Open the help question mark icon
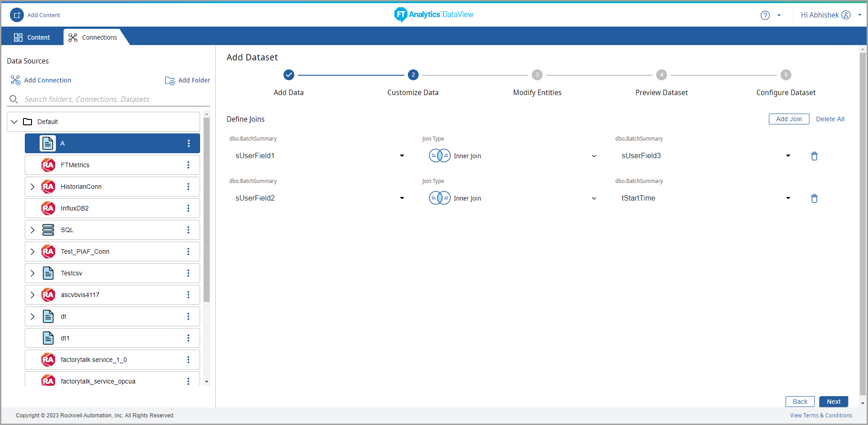This screenshot has height=425, width=868. (x=765, y=15)
